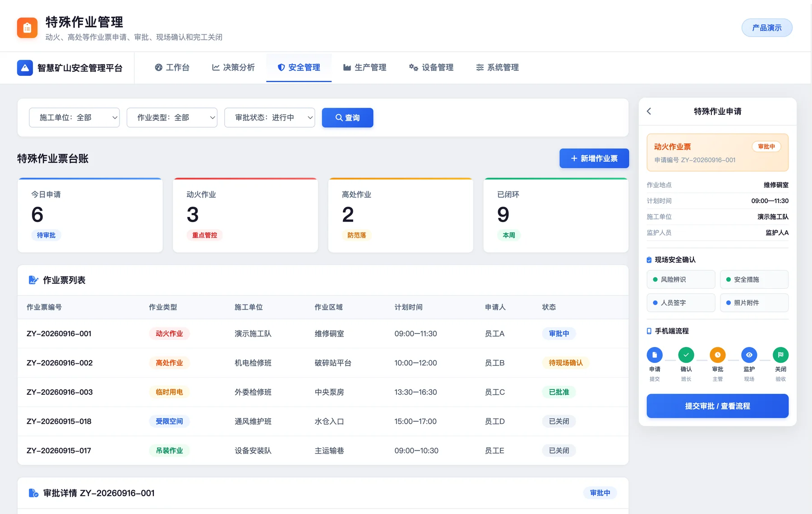The image size is (812, 514).
Task: Select the 安全管理 tab
Action: click(299, 68)
